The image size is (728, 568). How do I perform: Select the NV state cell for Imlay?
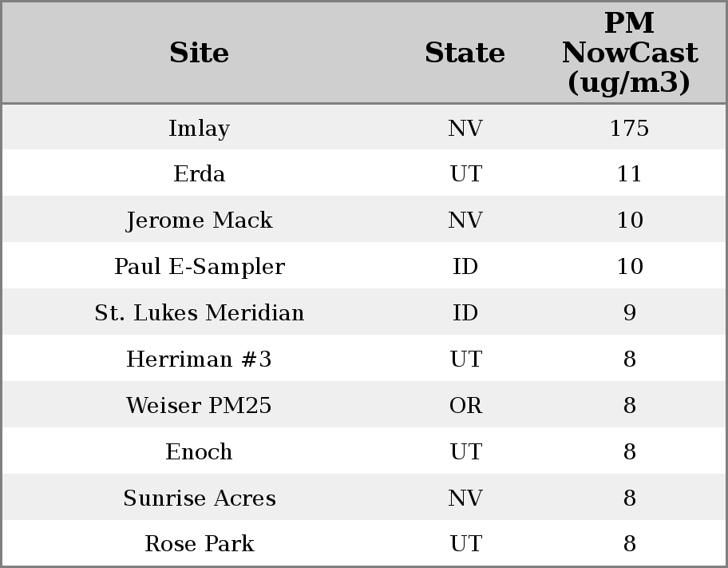pyautogui.click(x=465, y=128)
